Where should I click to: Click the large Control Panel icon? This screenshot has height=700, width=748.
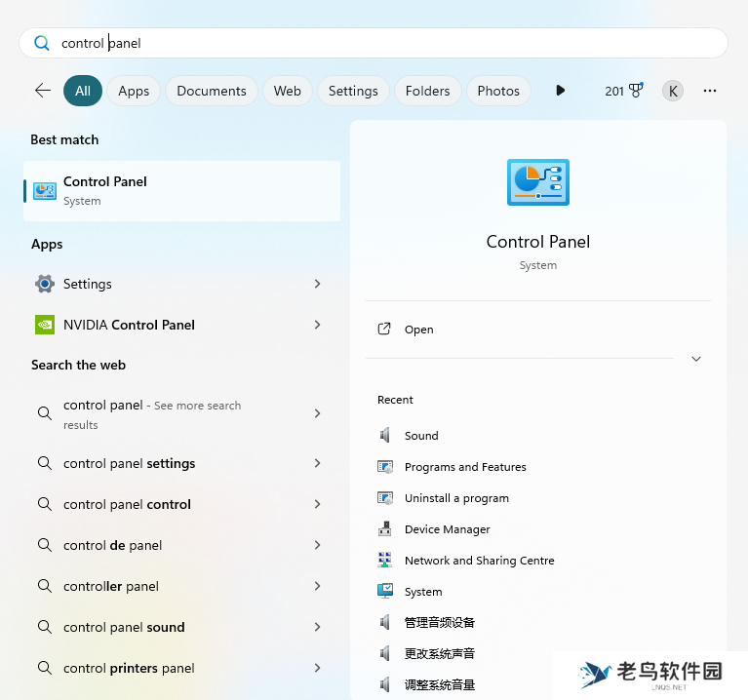[x=537, y=182]
